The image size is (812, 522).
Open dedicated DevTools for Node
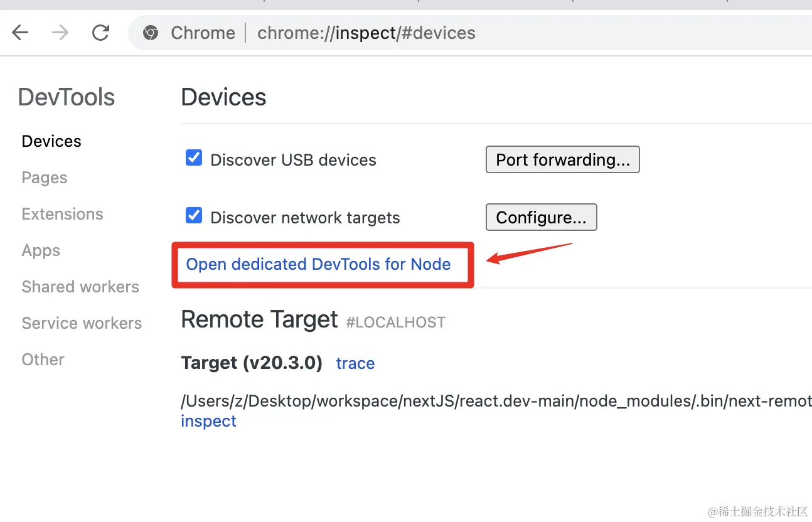coord(318,264)
